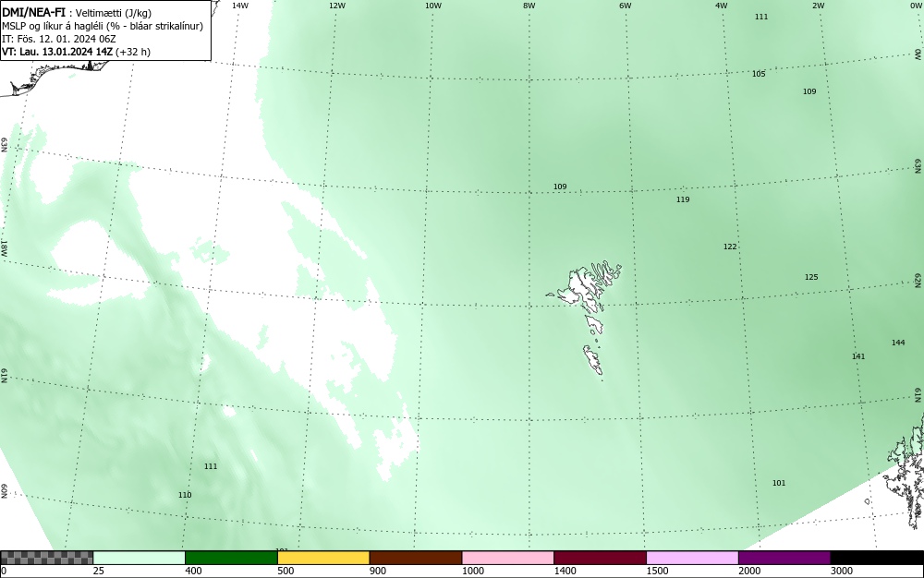Click the legend value 3000
924x578 pixels.
842,571
